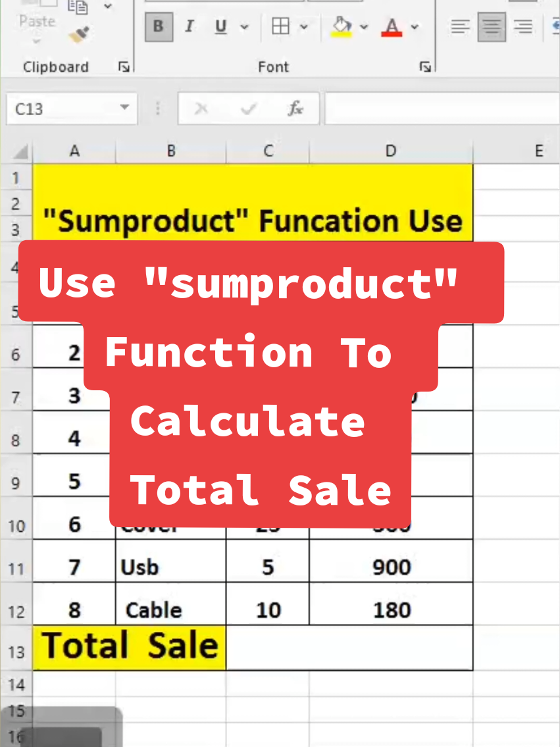Open the Clipboard dialog launcher
The height and width of the screenshot is (747, 560).
tap(124, 67)
